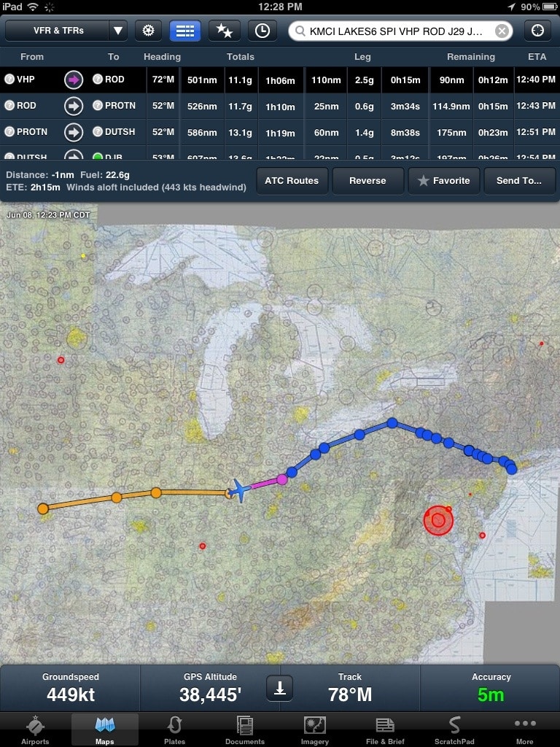
Task: Tap the blue aircraft icon on map
Action: pos(238,489)
